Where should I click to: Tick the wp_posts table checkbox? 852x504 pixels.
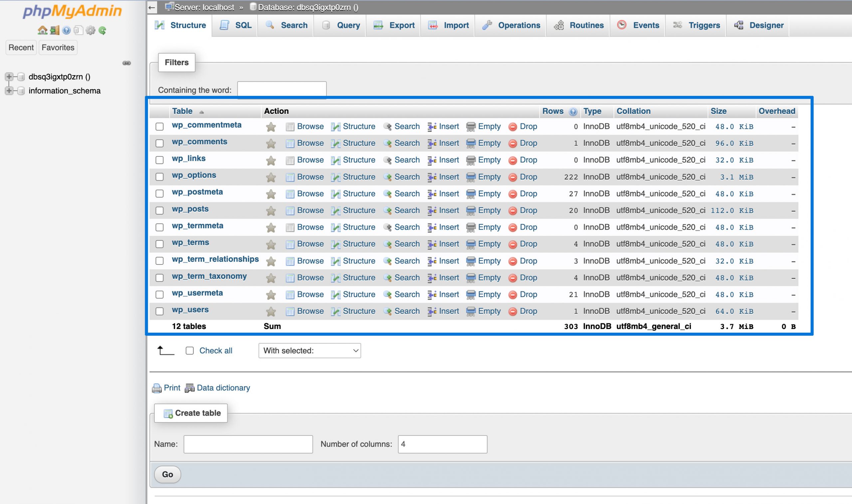pos(159,211)
